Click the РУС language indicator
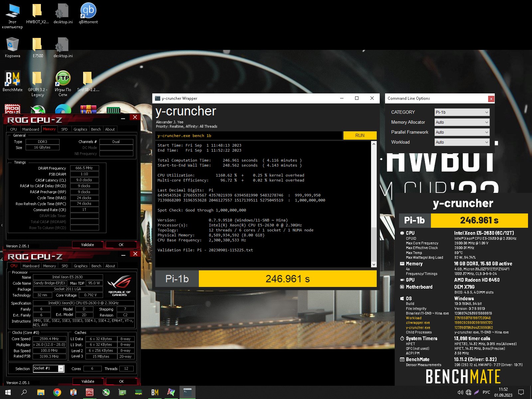The image size is (532, 399). coord(486,392)
